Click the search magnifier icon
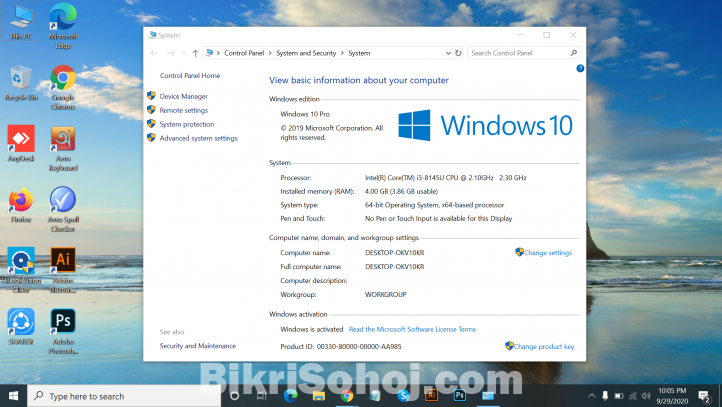Screen dimensions: 722x407 574,53
